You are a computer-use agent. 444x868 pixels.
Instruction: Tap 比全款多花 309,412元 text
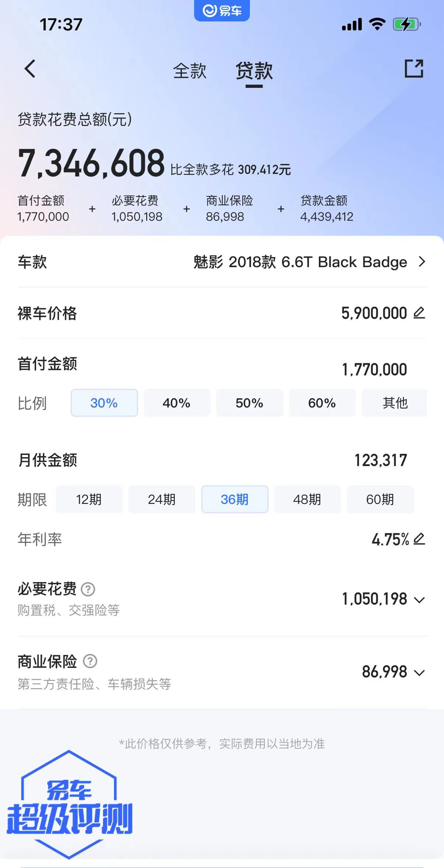tap(230, 170)
